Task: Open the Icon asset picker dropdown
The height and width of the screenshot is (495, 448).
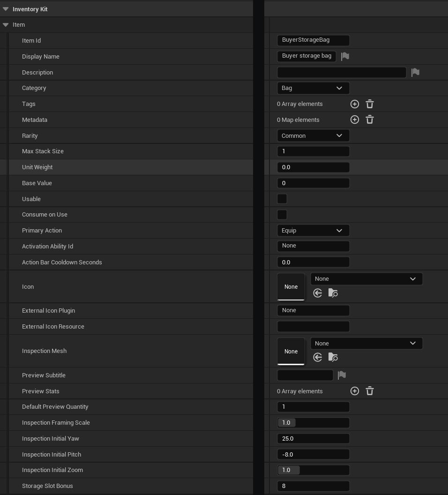Action: [366, 279]
